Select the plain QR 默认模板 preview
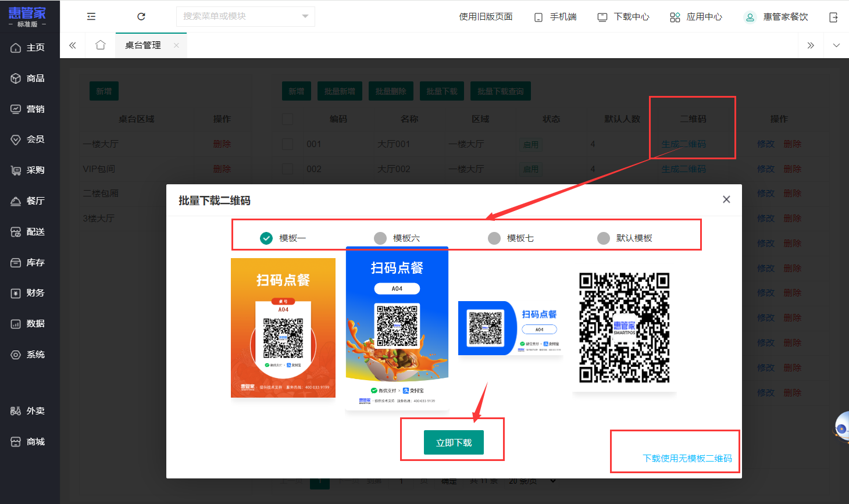This screenshot has width=849, height=504. click(625, 328)
